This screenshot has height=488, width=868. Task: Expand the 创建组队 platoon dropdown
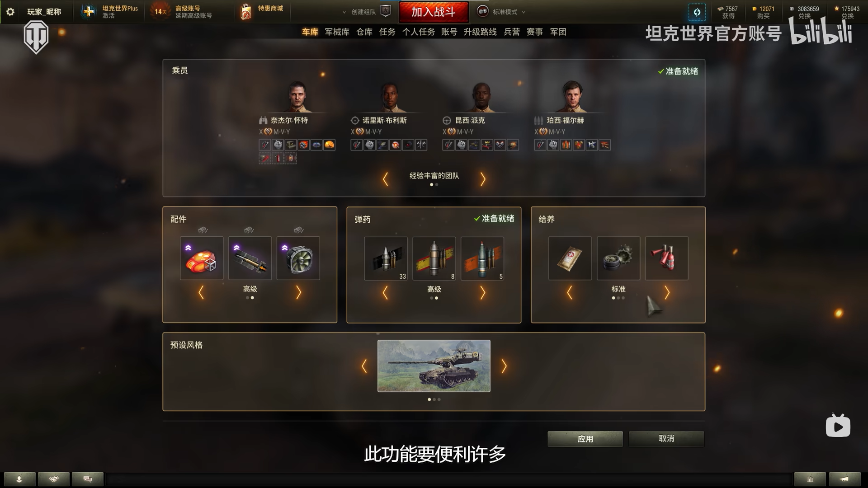[x=360, y=12]
